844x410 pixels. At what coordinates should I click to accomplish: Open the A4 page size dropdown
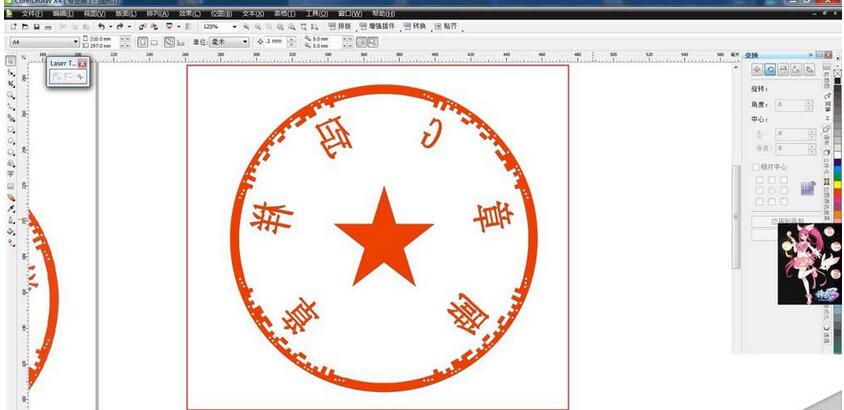76,41
